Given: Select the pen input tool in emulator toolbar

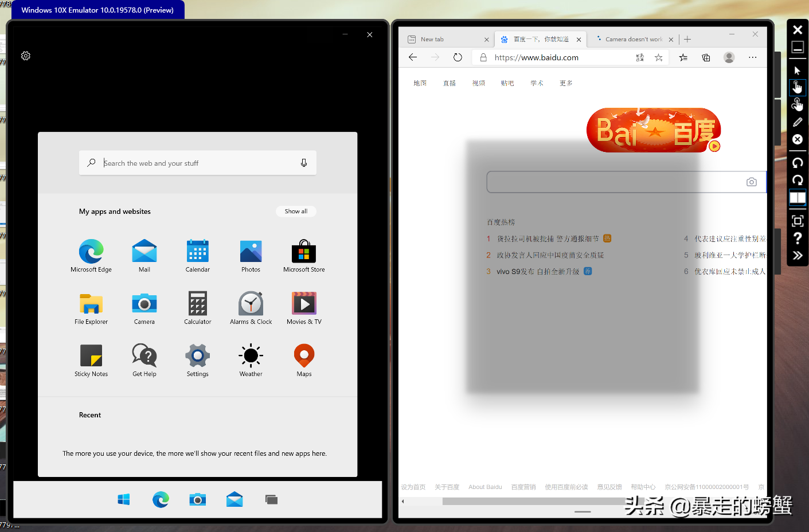Looking at the screenshot, I should pyautogui.click(x=798, y=122).
